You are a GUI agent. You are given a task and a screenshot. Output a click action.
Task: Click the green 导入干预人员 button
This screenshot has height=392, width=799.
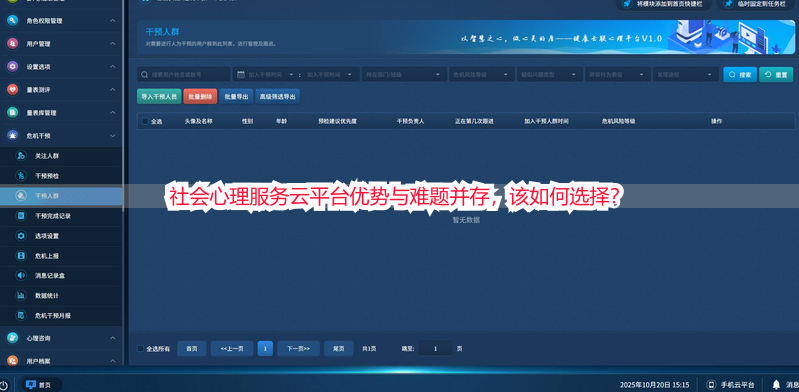coord(159,96)
